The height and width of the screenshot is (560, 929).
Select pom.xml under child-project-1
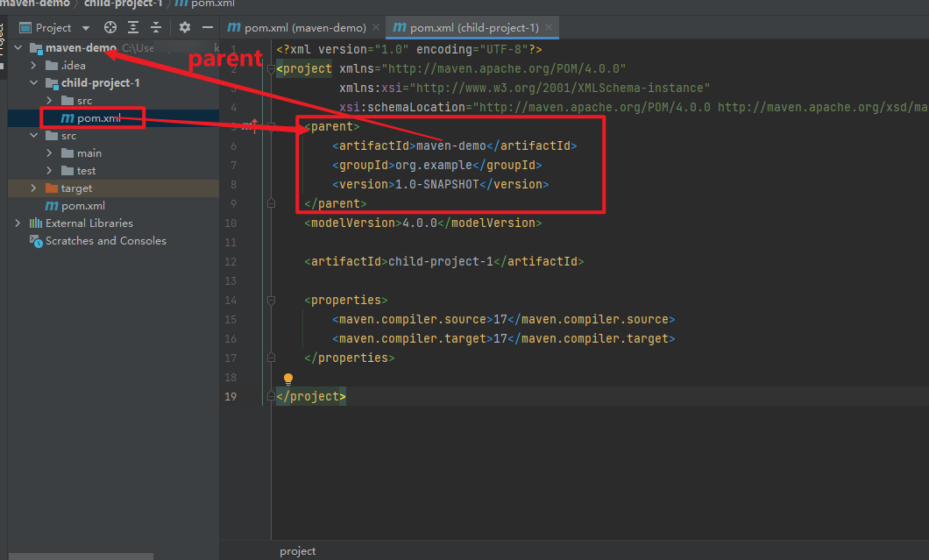click(98, 118)
